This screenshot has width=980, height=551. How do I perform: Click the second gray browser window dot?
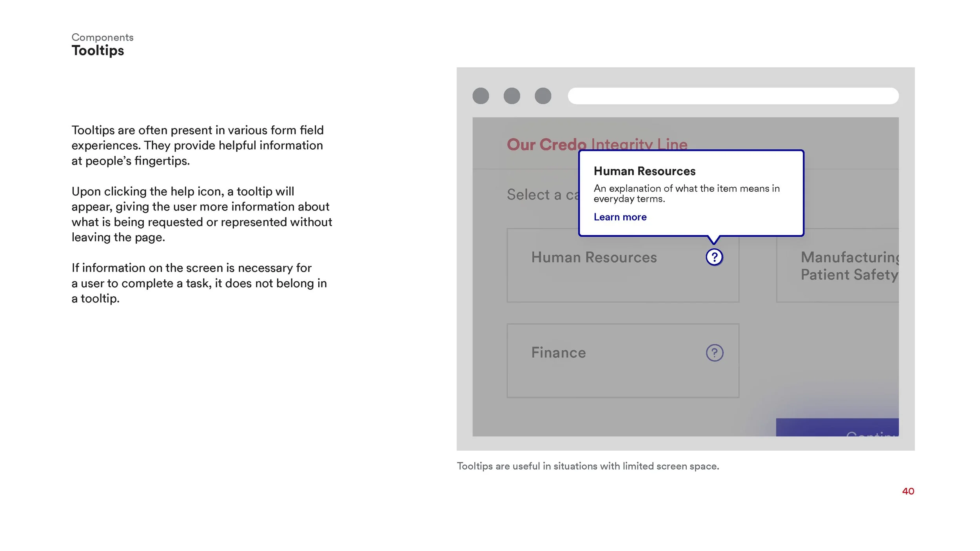(x=512, y=96)
